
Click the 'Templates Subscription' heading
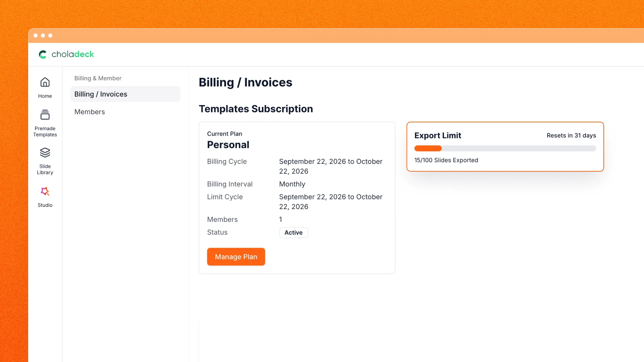[256, 109]
